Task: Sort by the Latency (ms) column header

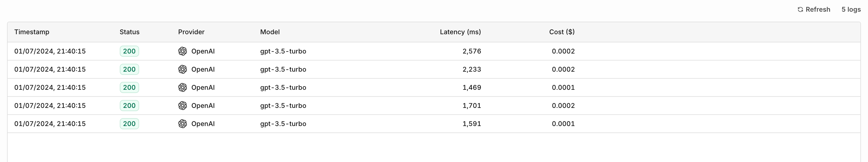Action: (460, 32)
